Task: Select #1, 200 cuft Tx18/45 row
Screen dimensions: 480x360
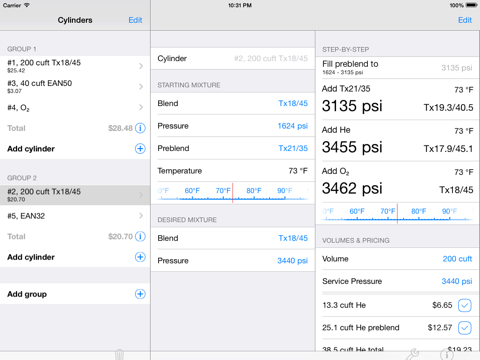Action: tap(75, 66)
